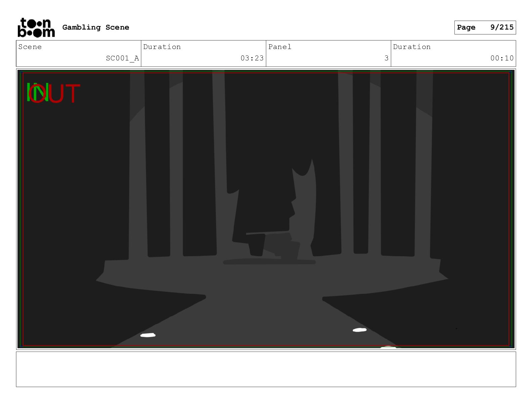The height and width of the screenshot is (411, 532).
Task: Select the panel number '3'
Action: click(387, 58)
